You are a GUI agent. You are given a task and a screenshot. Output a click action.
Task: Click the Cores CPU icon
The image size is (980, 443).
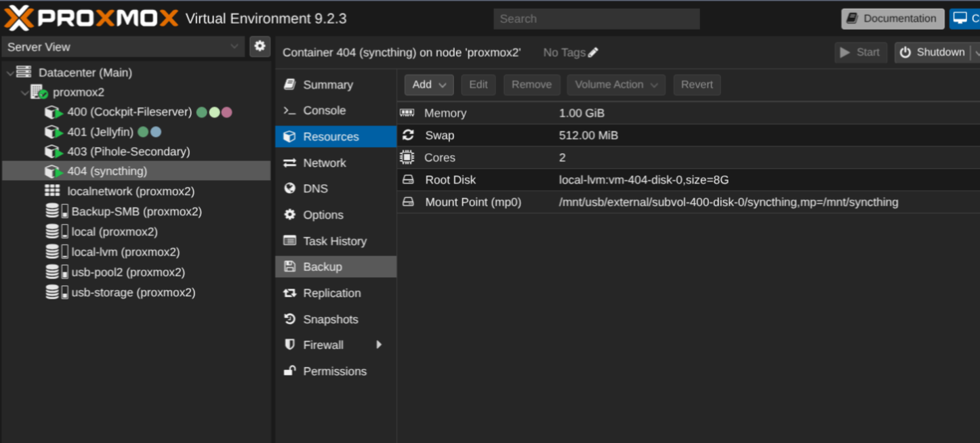(x=407, y=158)
